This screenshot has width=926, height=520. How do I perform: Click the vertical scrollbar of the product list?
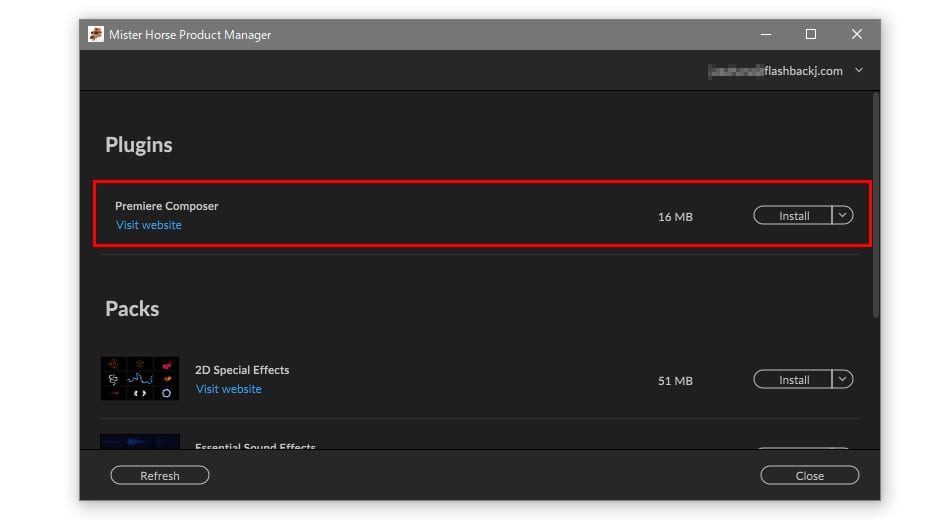pos(876,200)
